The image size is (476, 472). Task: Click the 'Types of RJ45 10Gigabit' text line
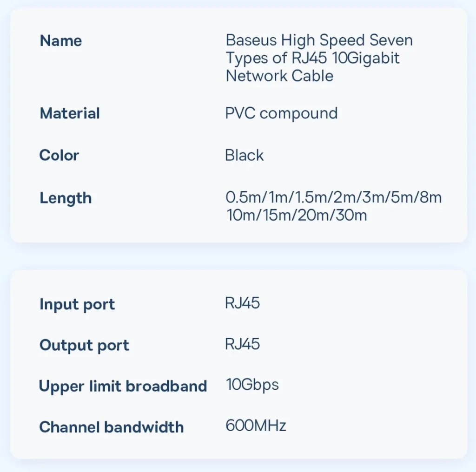tap(312, 58)
